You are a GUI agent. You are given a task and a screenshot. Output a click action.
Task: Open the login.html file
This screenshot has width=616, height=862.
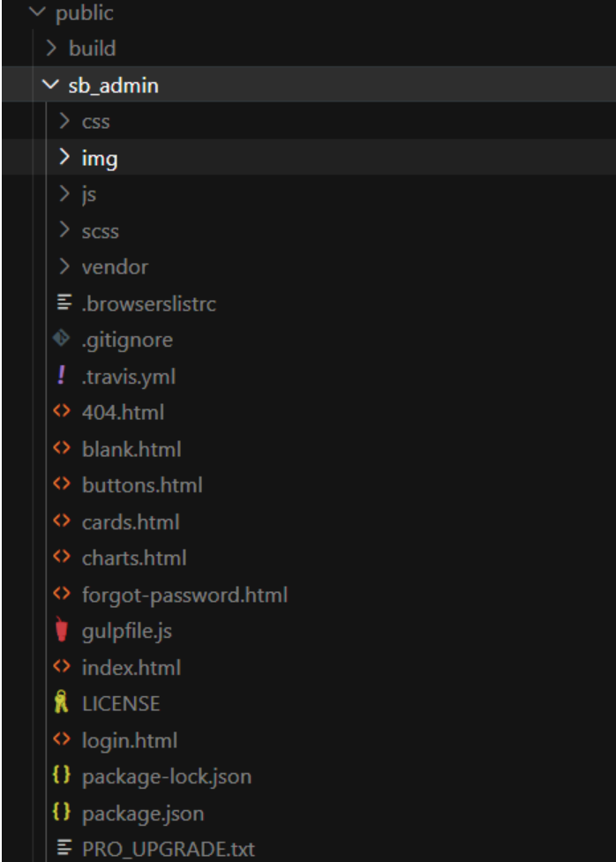[x=130, y=740]
